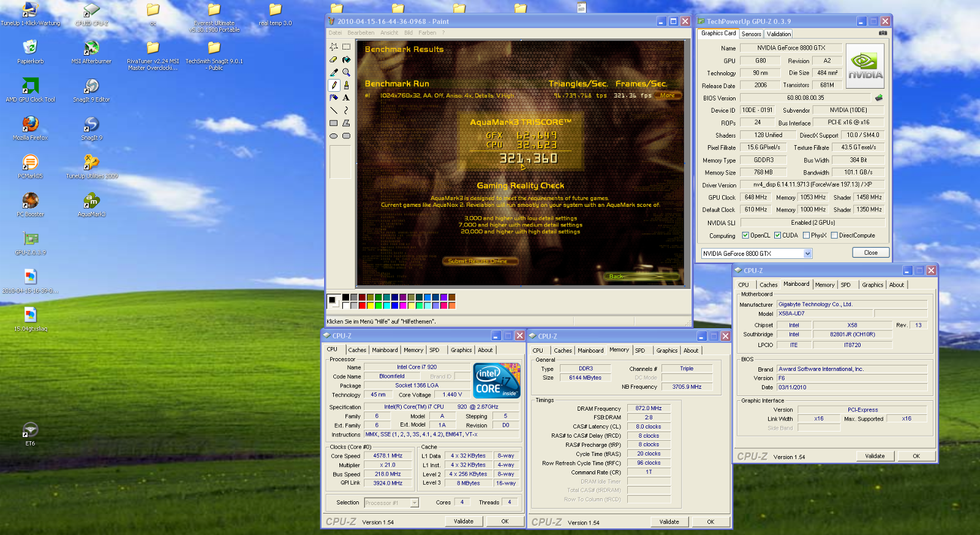Select the Rectangle shape tool in Paint
Image resolution: width=980 pixels, height=535 pixels.
point(334,123)
